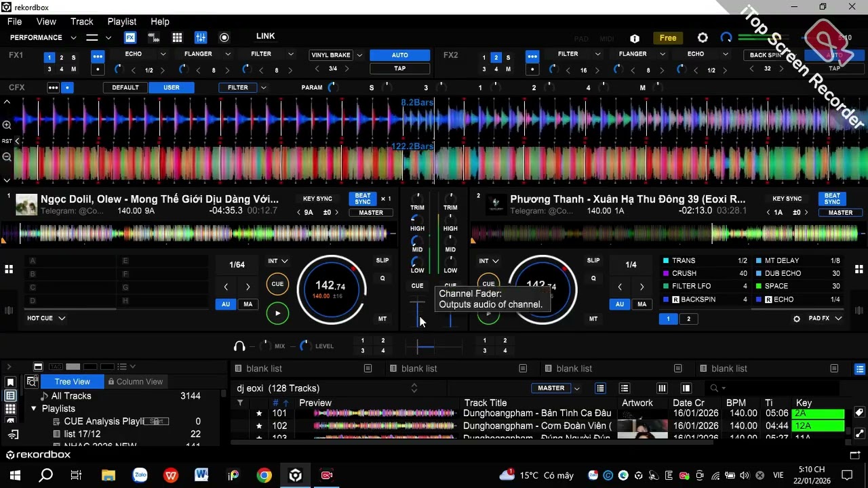868x488 pixels.
Task: Click the search magnifier in track browser
Action: pyautogui.click(x=713, y=388)
